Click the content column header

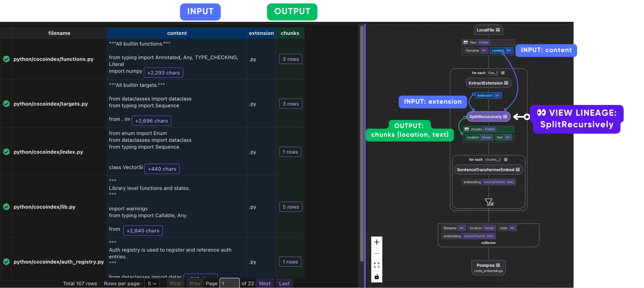click(x=177, y=33)
